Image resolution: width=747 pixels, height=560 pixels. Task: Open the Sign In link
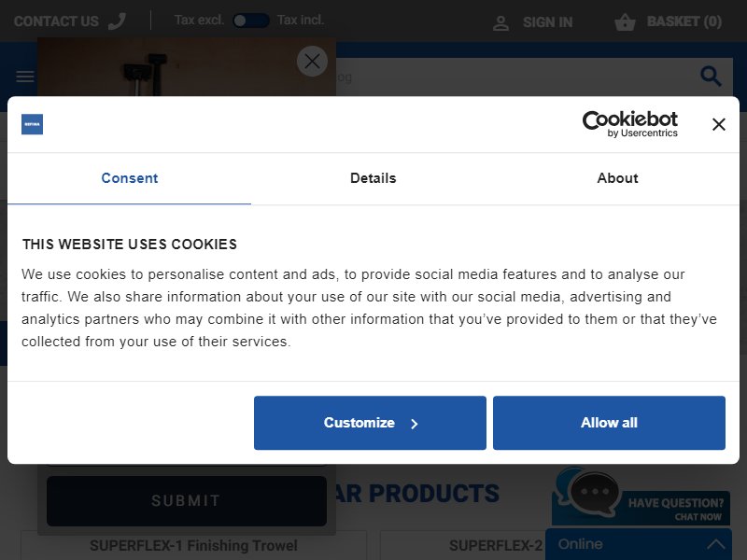pos(547,22)
